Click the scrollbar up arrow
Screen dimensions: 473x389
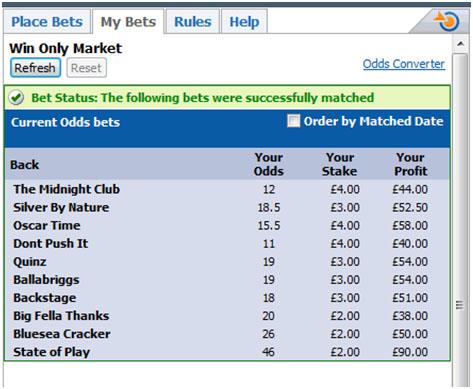point(460,44)
